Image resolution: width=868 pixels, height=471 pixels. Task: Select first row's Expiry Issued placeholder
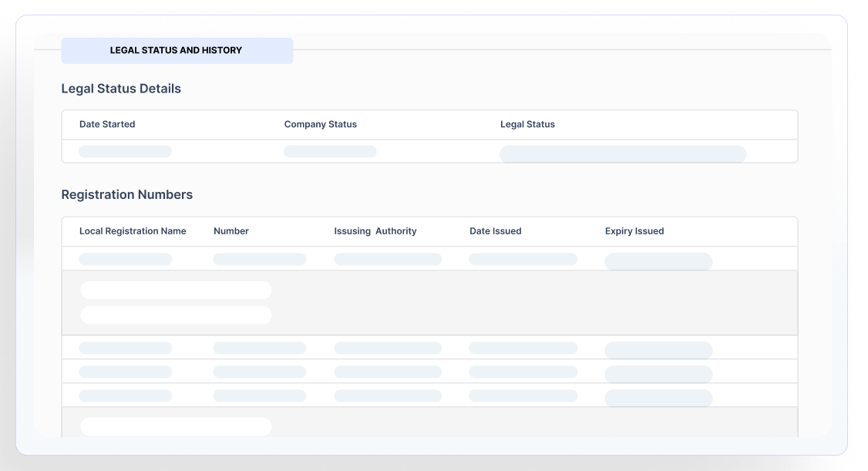click(x=658, y=261)
